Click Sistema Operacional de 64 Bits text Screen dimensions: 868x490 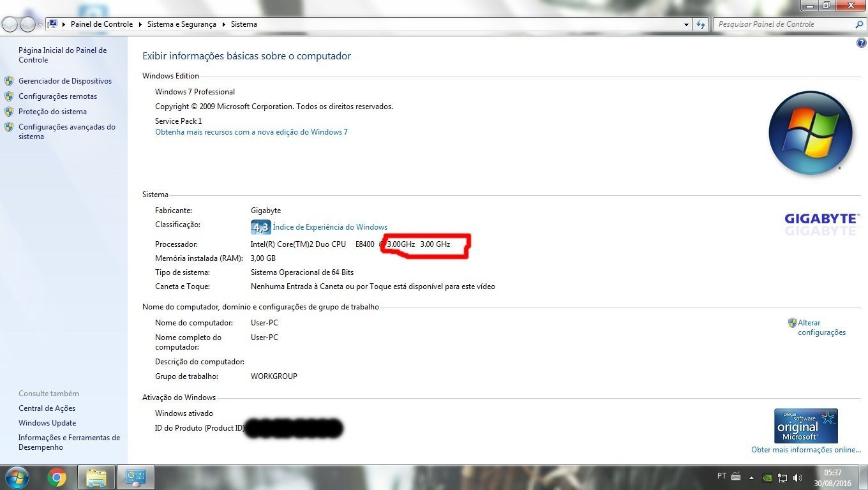302,272
